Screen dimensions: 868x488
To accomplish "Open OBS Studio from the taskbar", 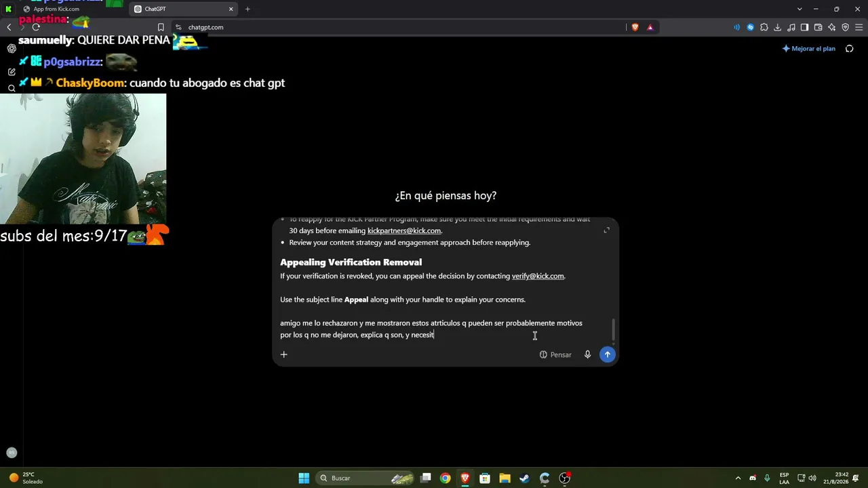I will pyautogui.click(x=565, y=478).
